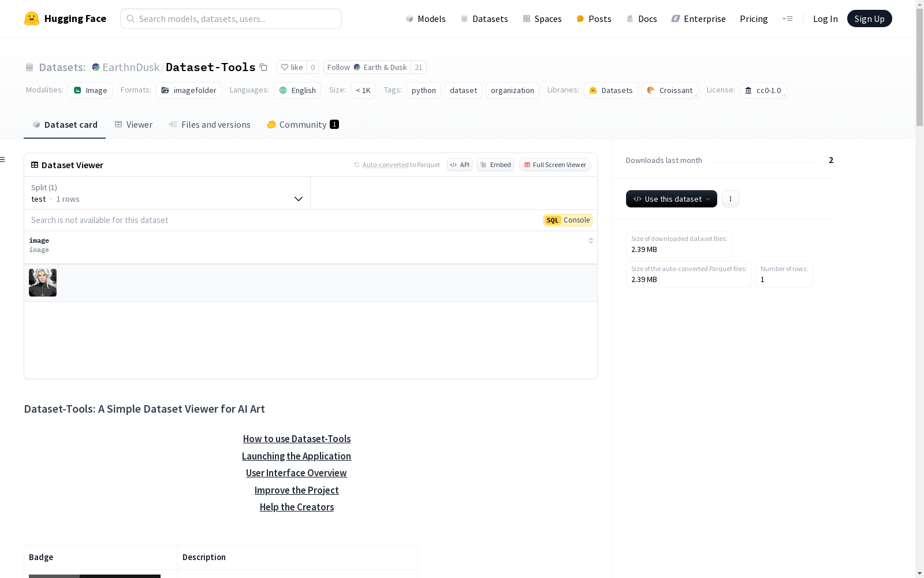Open the Community tab
Viewport: 924px width, 578px height.
click(303, 124)
